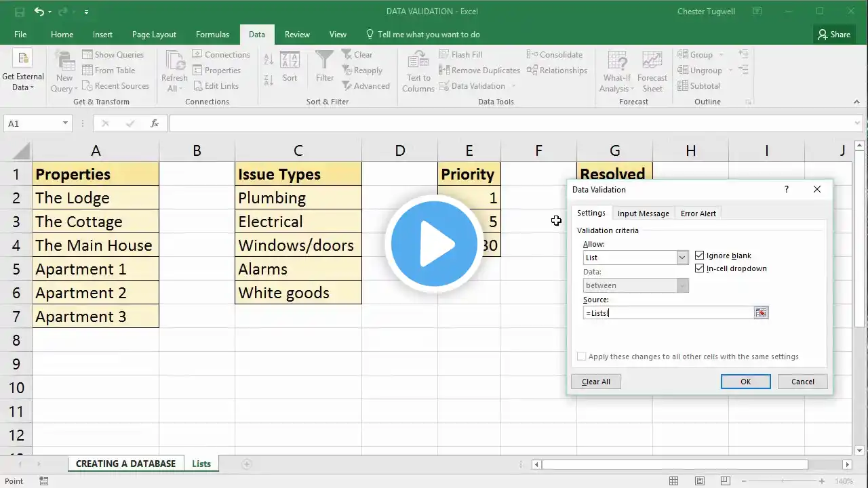
Task: Toggle the Ignore blank checkbox
Action: coord(700,256)
